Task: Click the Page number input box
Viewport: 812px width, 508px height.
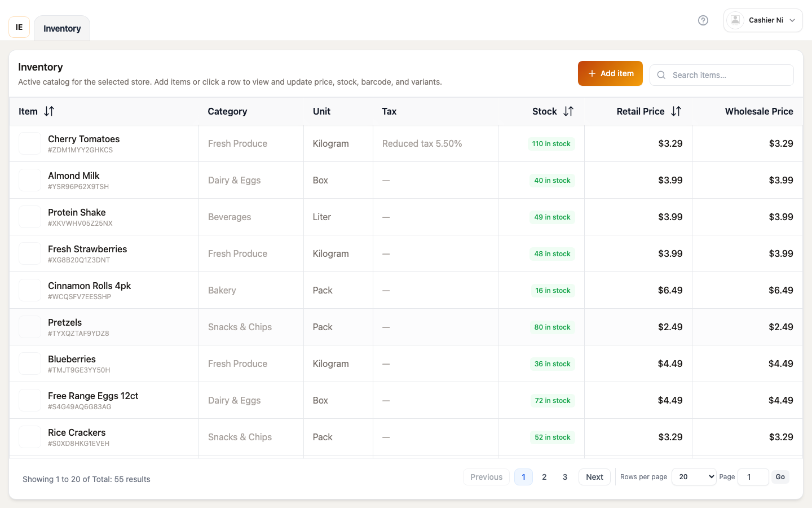Action: (x=753, y=477)
